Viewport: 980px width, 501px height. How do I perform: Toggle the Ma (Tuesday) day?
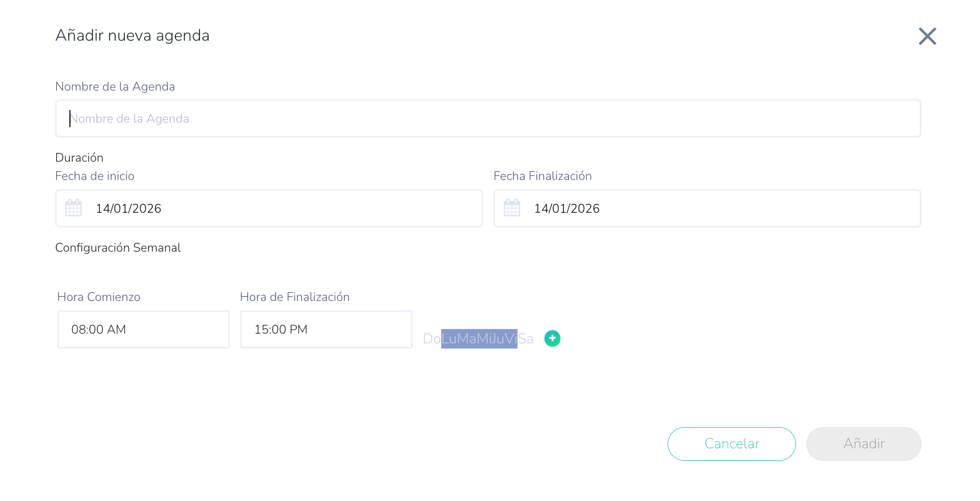click(467, 339)
